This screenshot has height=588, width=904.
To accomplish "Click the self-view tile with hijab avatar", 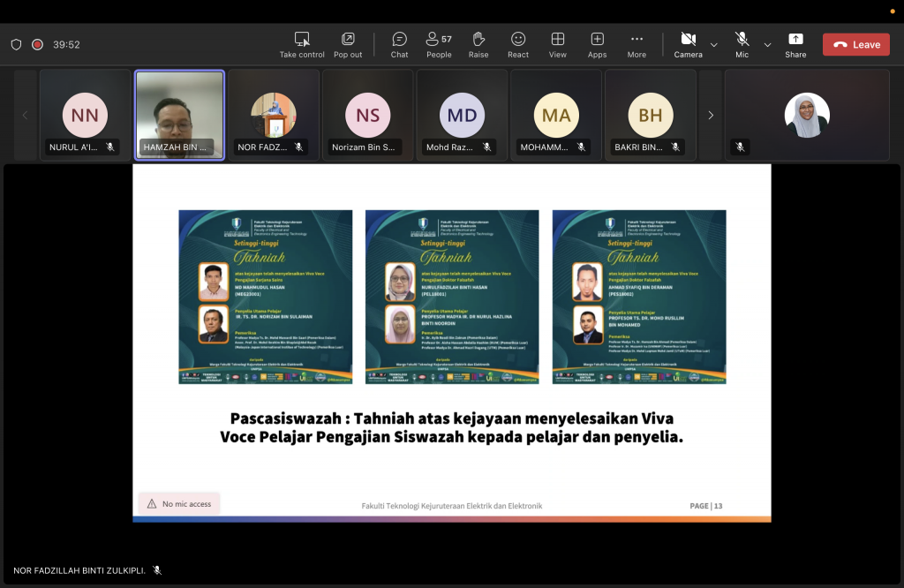I will click(x=807, y=115).
